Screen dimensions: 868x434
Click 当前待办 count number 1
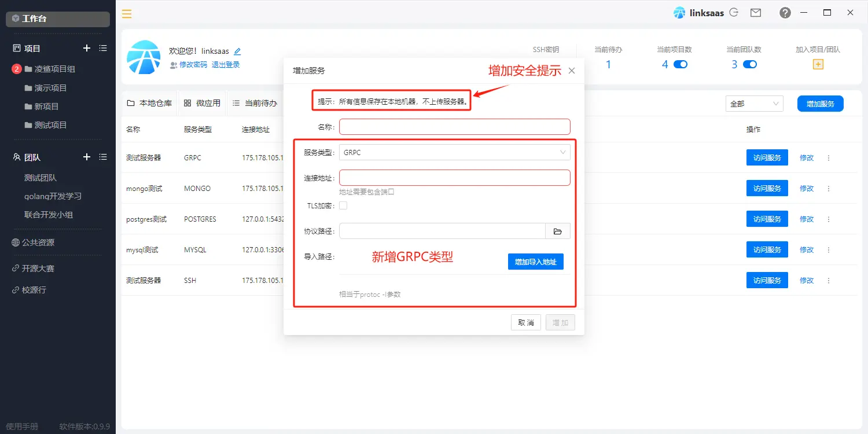[608, 64]
